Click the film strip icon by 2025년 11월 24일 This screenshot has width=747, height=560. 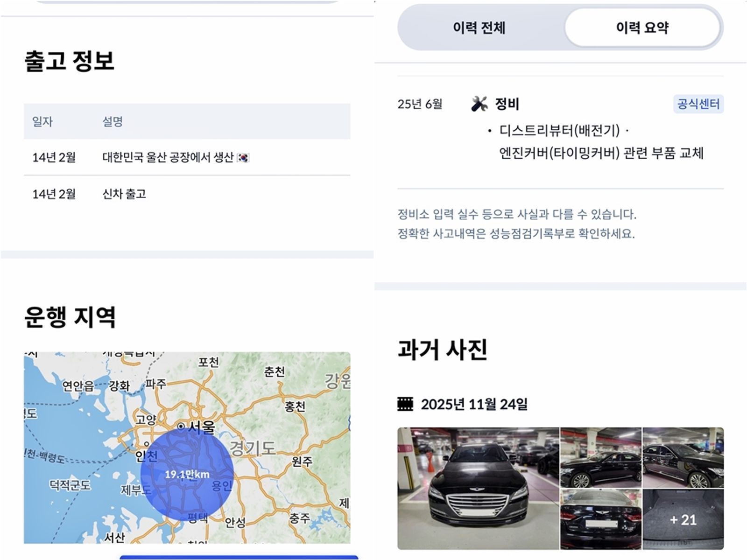(x=405, y=404)
